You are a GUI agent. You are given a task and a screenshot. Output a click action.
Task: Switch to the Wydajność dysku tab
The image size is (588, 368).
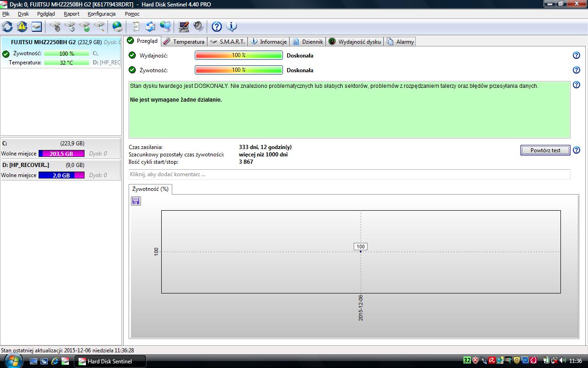coord(355,41)
